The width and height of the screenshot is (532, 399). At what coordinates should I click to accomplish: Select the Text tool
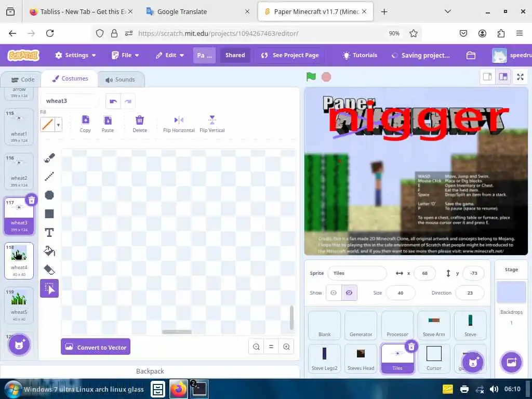click(49, 232)
